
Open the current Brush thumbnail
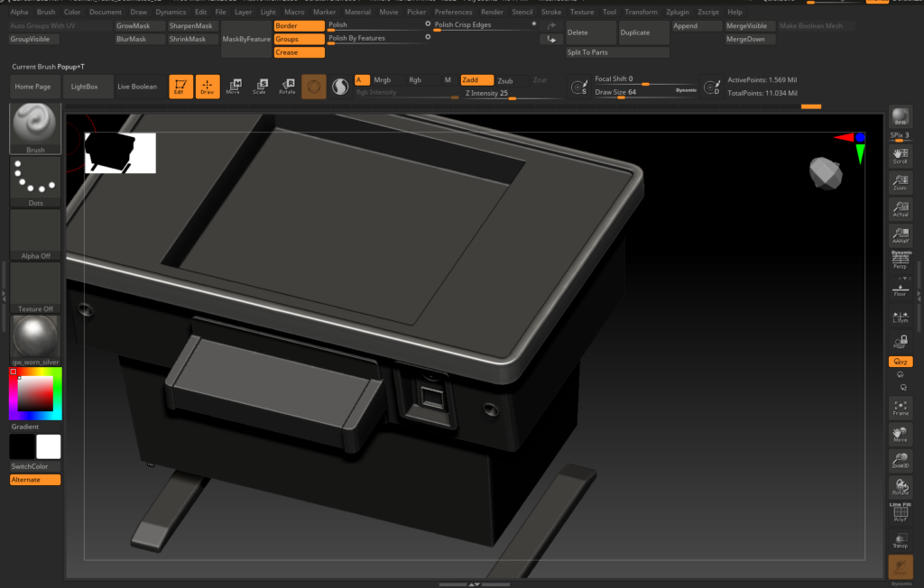[x=35, y=128]
